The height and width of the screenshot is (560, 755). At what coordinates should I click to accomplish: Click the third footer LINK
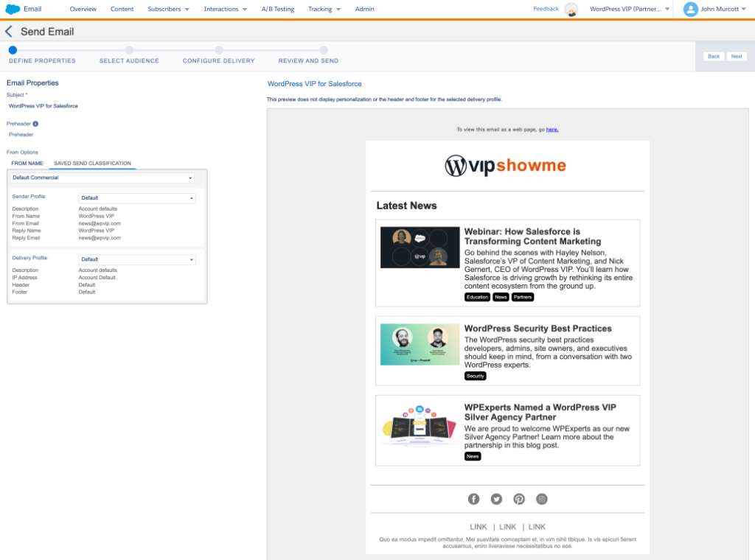(x=537, y=527)
